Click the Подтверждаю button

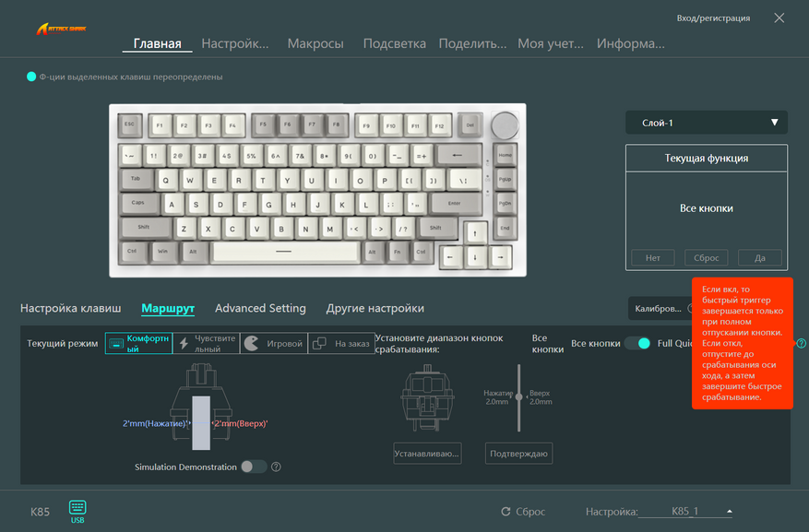point(518,454)
